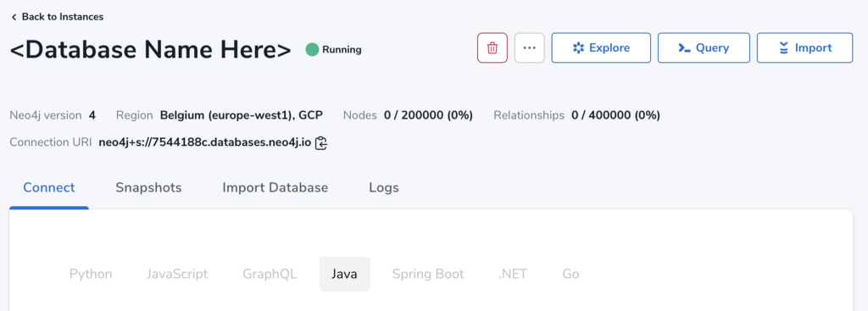Click the red trash delete icon
This screenshot has height=311, width=868.
click(492, 47)
